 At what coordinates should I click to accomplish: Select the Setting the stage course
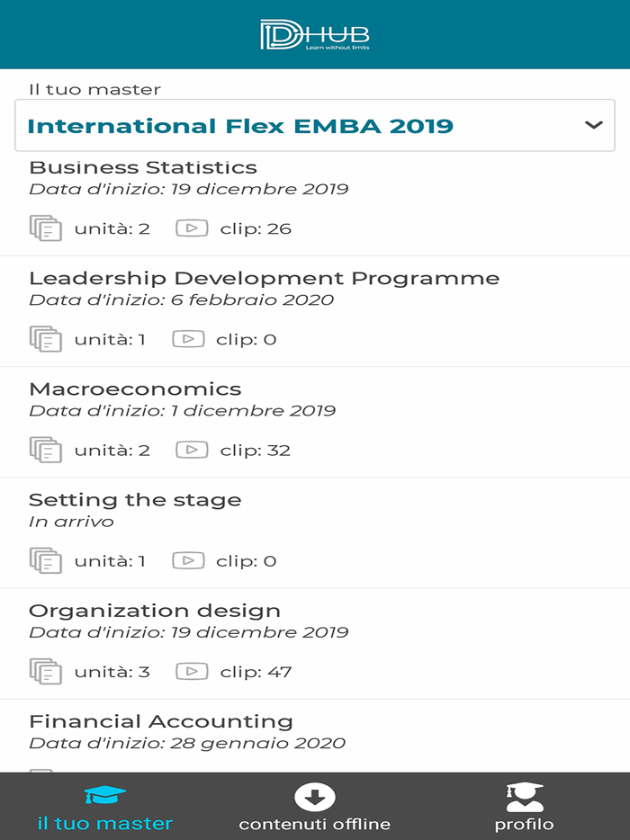point(135,500)
